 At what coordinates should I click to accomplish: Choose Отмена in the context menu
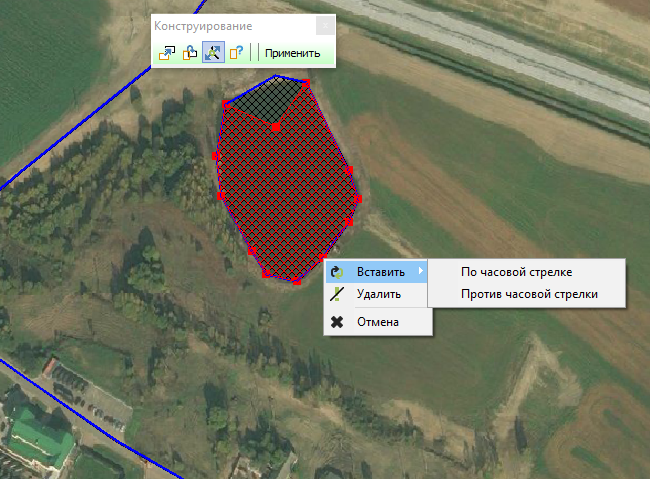[378, 322]
